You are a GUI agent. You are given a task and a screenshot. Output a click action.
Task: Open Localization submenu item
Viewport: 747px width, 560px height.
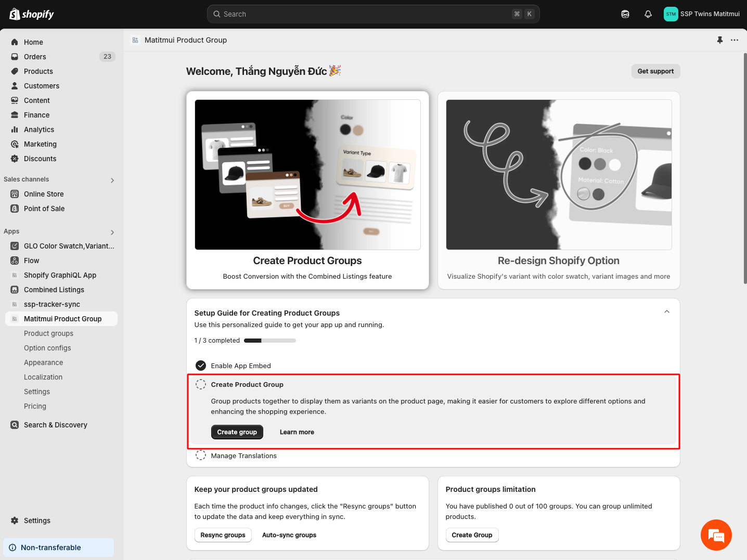[x=43, y=377]
